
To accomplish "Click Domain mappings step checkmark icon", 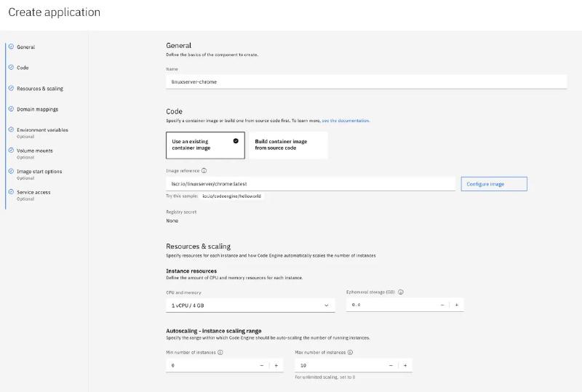I will click(x=11, y=109).
